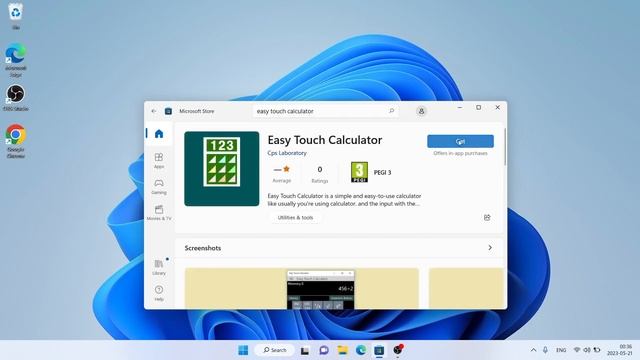Open the Library in sidebar
Screen dimensions: 640x360
pos(159,267)
